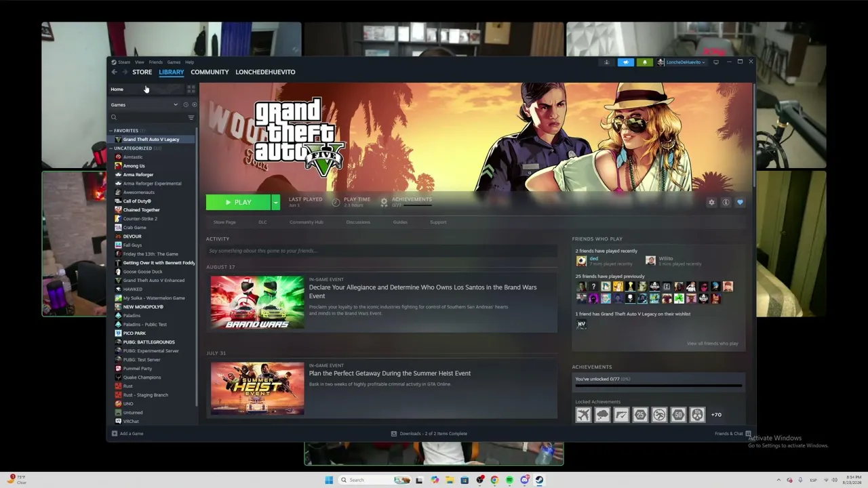Open the Games menu
868x488 pixels.
click(174, 62)
